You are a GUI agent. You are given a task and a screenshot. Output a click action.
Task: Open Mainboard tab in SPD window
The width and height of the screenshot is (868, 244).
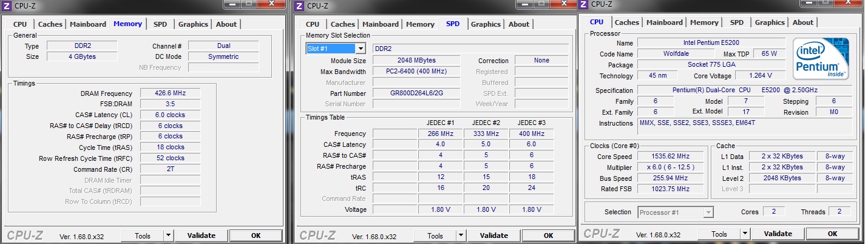pyautogui.click(x=381, y=24)
